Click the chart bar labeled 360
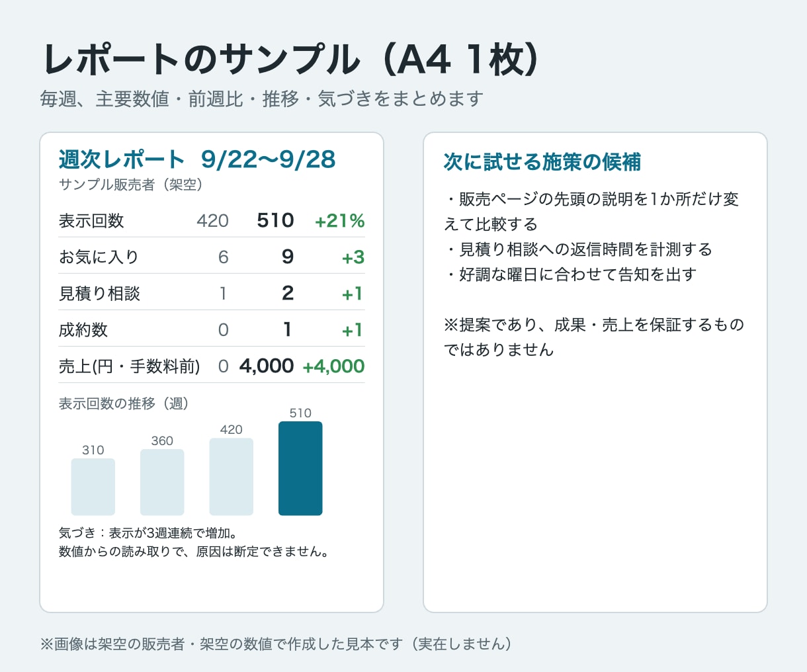The image size is (807, 672). coord(162,482)
